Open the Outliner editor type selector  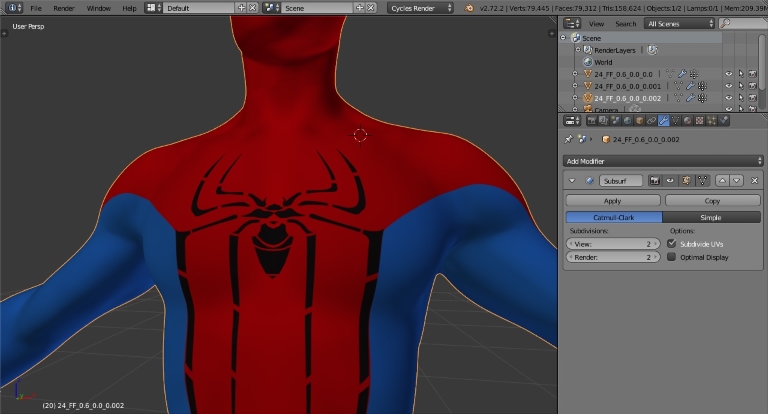coord(572,24)
